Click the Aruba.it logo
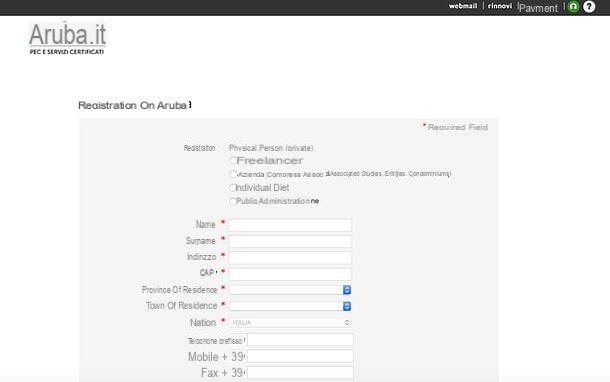The image size is (610, 382). [67, 38]
